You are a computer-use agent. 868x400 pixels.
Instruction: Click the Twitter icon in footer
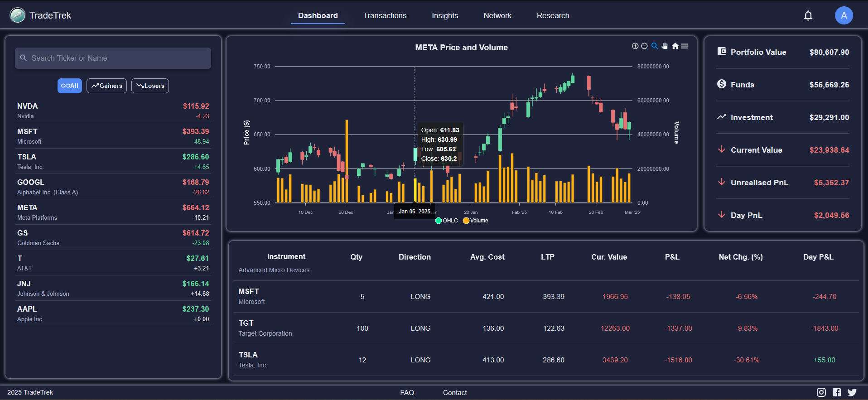(852, 392)
